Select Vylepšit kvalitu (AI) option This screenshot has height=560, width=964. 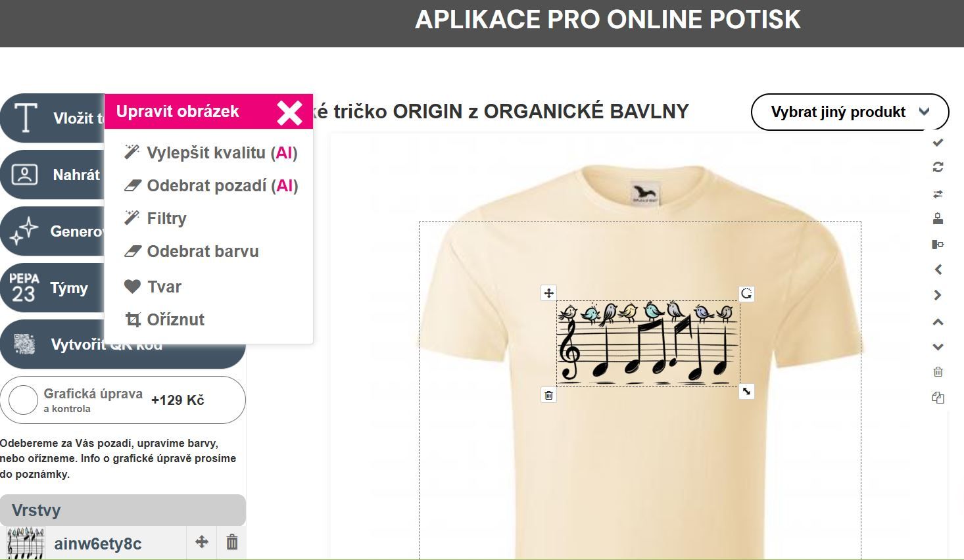[210, 153]
